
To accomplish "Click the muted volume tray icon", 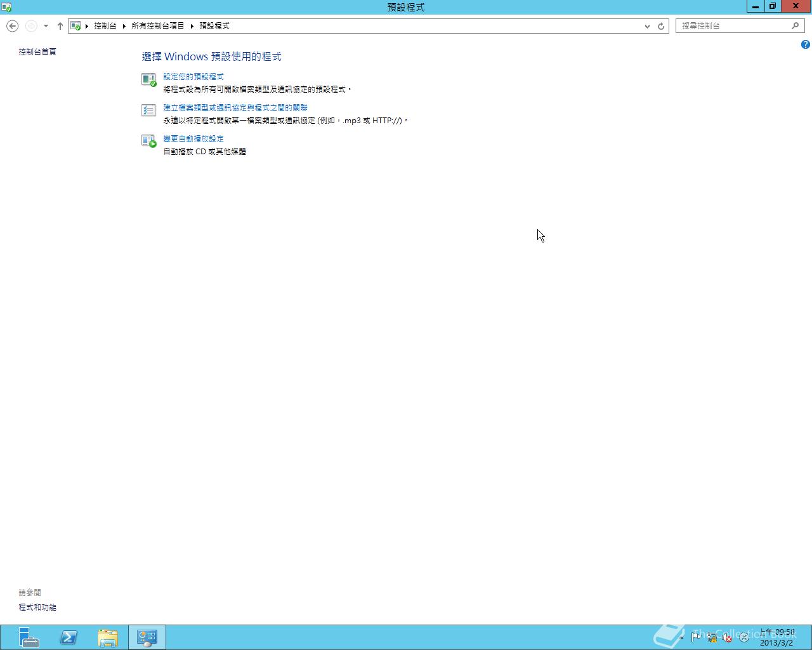I will (x=728, y=637).
